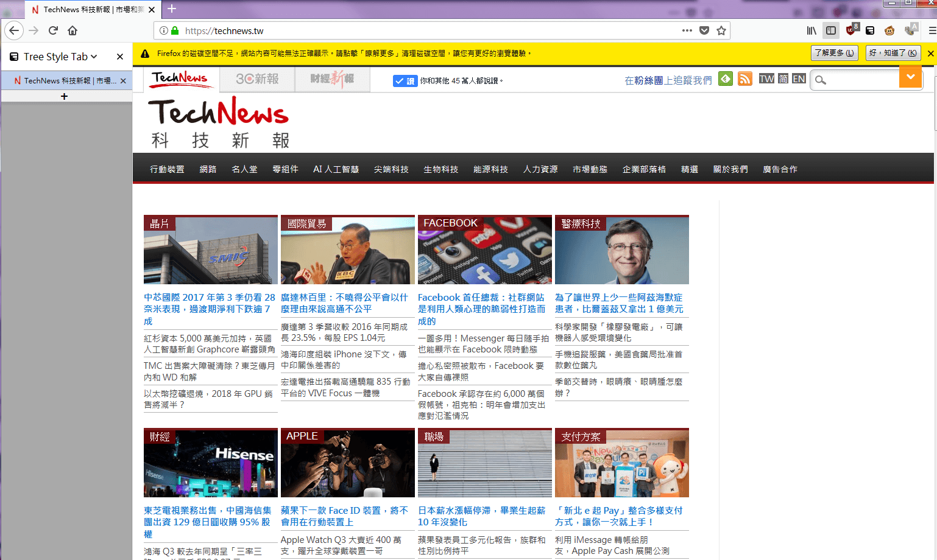Open the Library icon in toolbar
This screenshot has width=937, height=560.
811,30
